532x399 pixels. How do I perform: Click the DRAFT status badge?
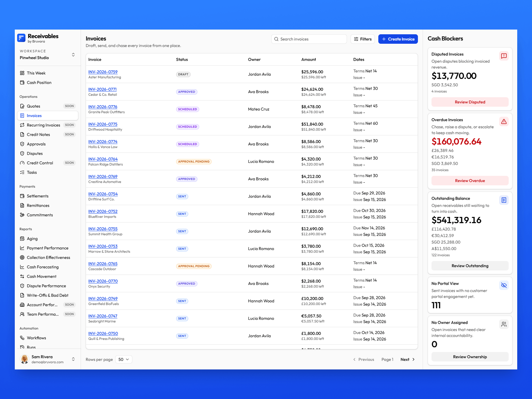183,74
